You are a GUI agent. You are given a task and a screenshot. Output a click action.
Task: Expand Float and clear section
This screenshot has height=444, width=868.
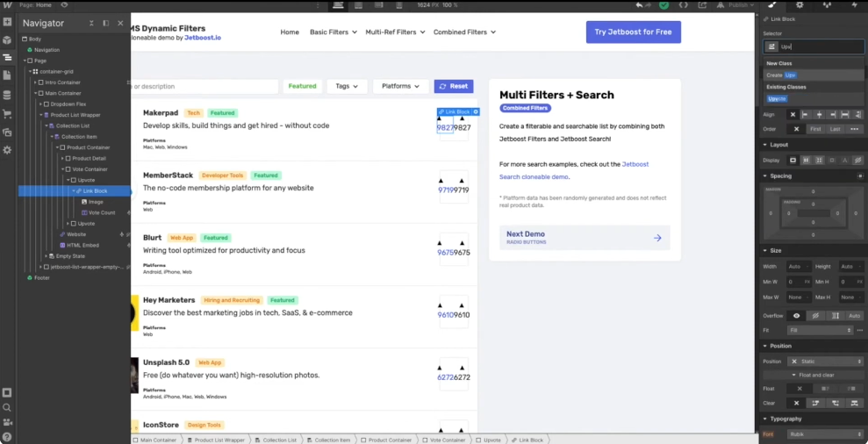[x=814, y=375]
